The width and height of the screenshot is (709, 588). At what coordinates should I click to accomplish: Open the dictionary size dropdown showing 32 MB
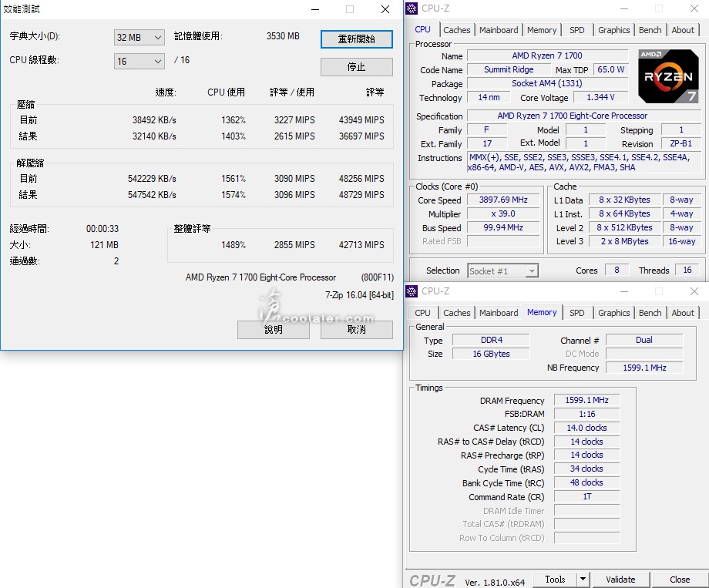(x=139, y=38)
